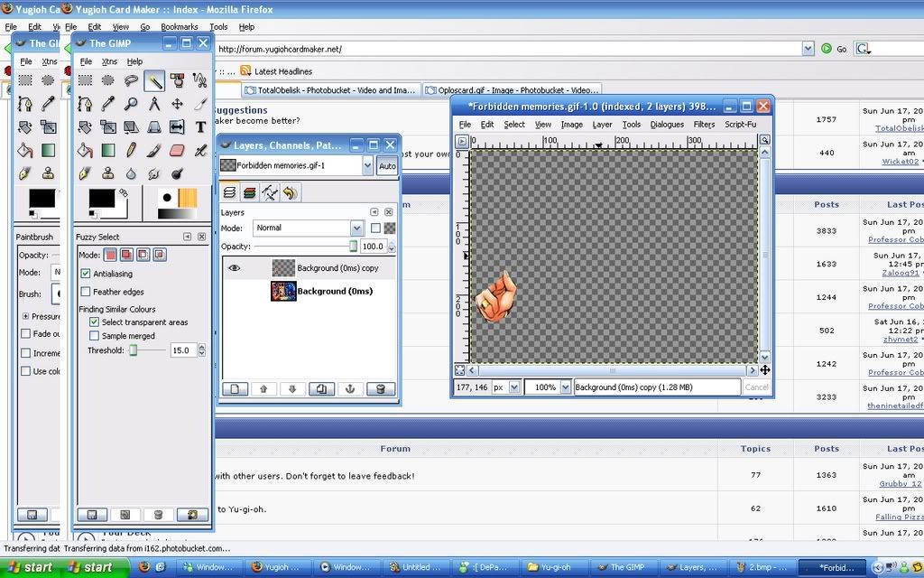Image resolution: width=924 pixels, height=578 pixels.
Task: Select the Free Select lasso tool
Action: (x=131, y=80)
